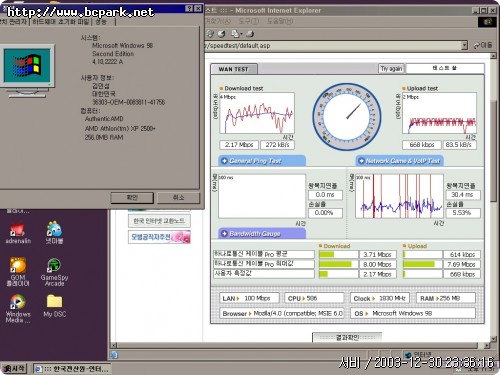
Task: Click the Download bar for 평균 row
Action: click(x=327, y=255)
